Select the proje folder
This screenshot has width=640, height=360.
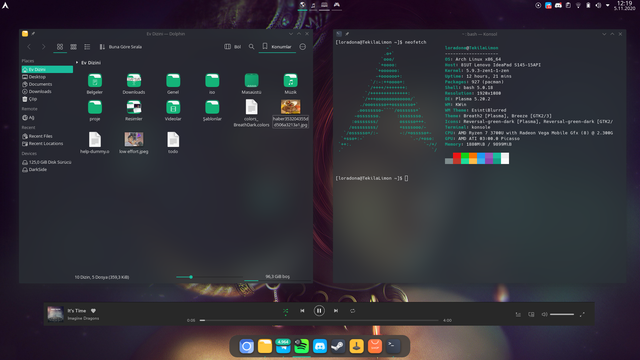tap(95, 111)
